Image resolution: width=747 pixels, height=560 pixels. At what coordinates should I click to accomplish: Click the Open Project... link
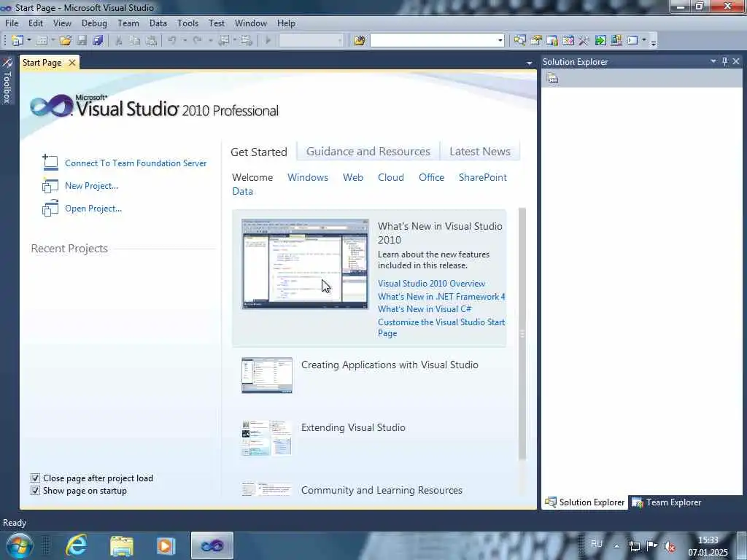tap(93, 208)
